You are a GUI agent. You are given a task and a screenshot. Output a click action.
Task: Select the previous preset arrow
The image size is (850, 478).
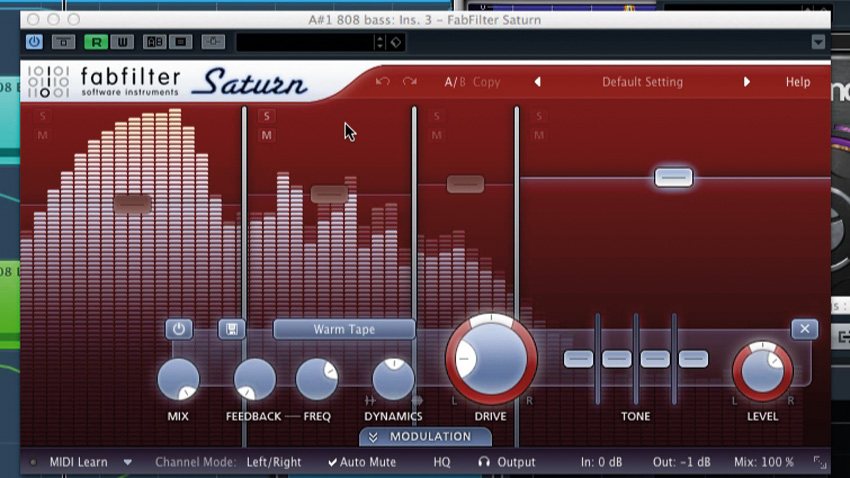pos(537,82)
